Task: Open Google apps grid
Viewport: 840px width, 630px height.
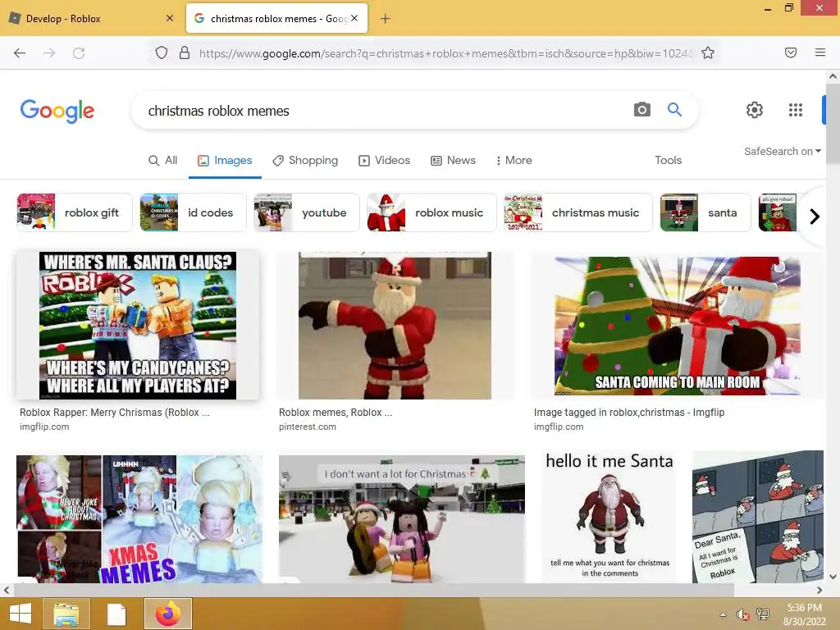Action: tap(796, 110)
